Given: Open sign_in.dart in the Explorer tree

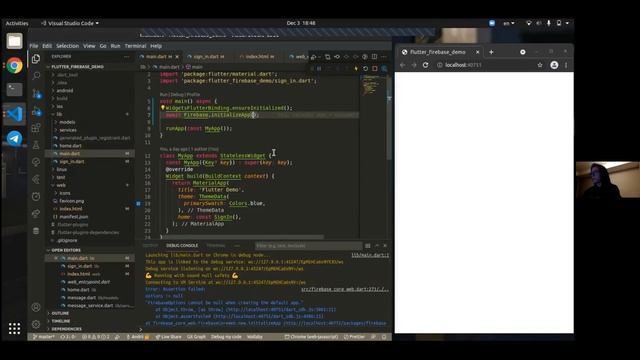Looking at the screenshot, I should (x=72, y=162).
